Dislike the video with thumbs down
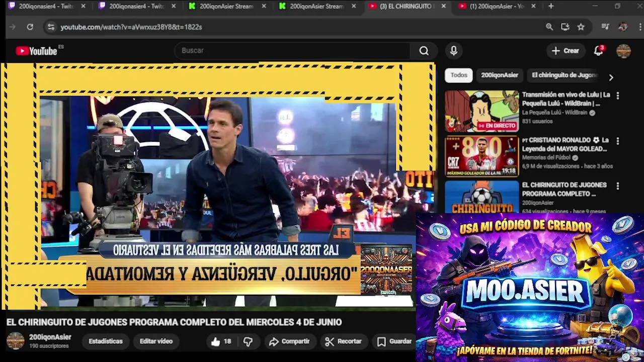The width and height of the screenshot is (644, 362). (x=248, y=341)
